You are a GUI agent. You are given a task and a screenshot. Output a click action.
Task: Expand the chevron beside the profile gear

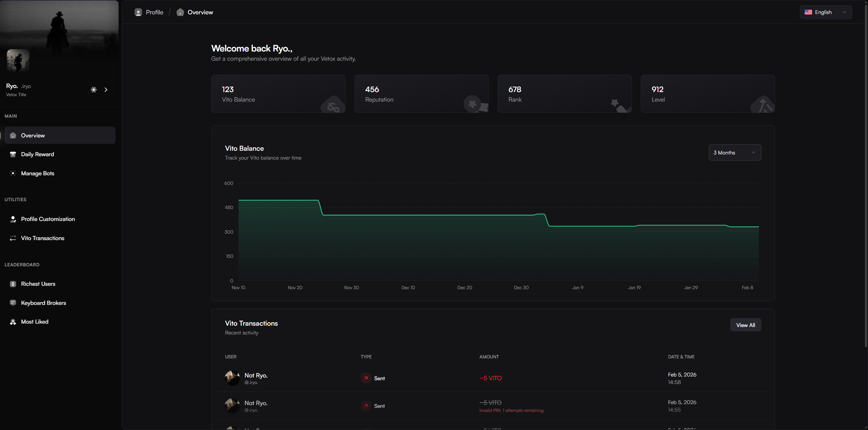coord(106,90)
